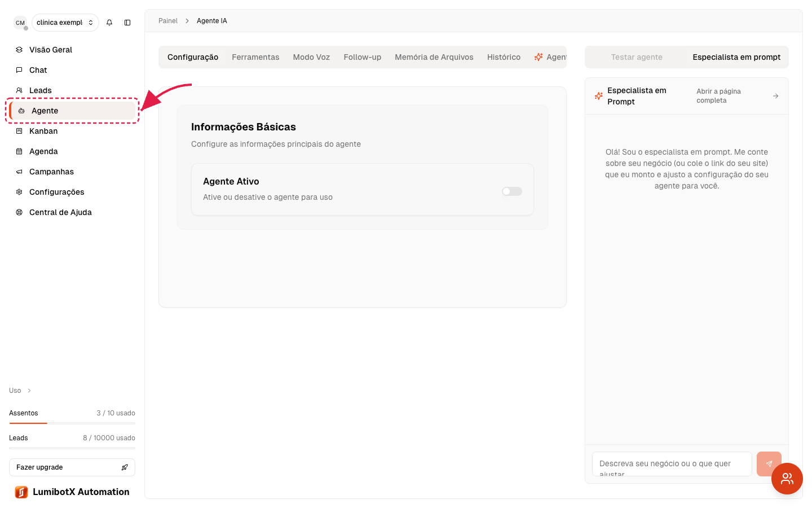Open the Modo Voz tab
Viewport: 812px width, 508px height.
(311, 57)
